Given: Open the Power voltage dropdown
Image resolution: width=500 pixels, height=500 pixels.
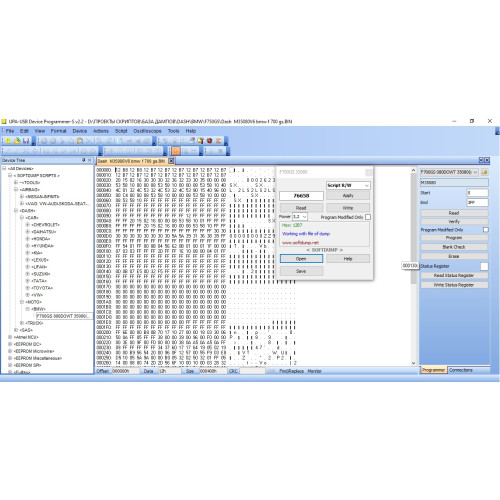Looking at the screenshot, I should [300, 217].
